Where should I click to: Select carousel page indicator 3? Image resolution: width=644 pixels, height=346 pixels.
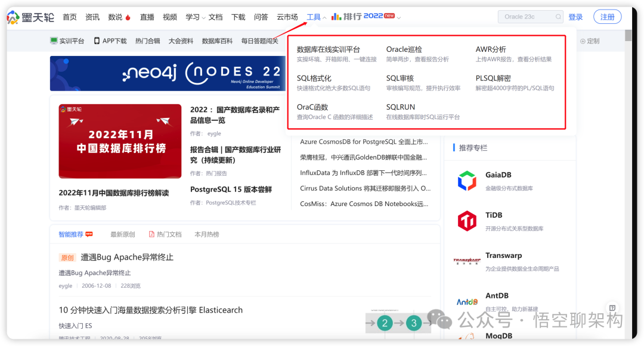click(413, 322)
